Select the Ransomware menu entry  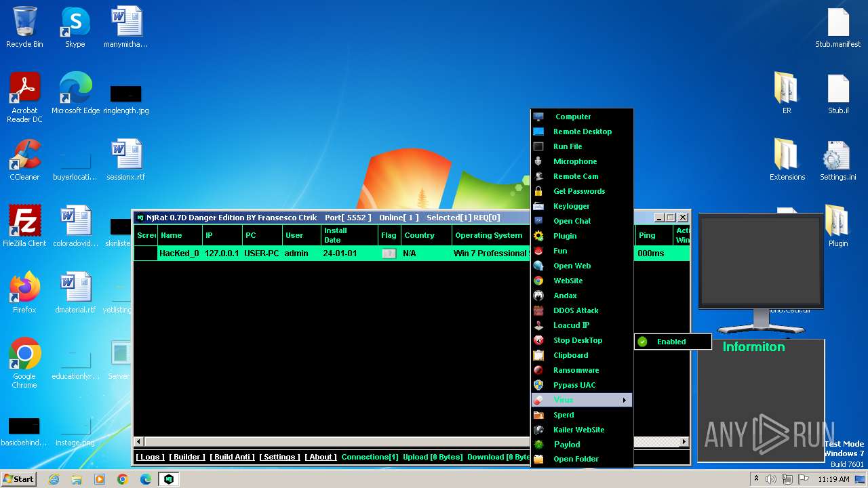coord(581,370)
